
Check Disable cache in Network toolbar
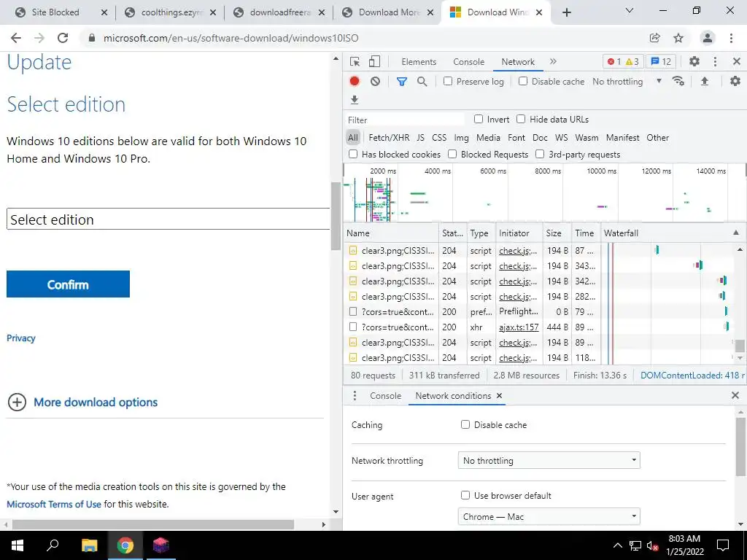pyautogui.click(x=523, y=81)
